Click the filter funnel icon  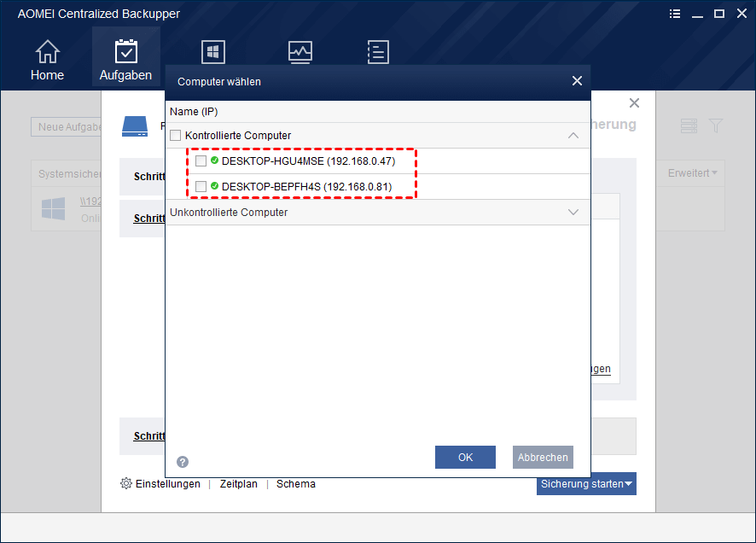pos(716,126)
